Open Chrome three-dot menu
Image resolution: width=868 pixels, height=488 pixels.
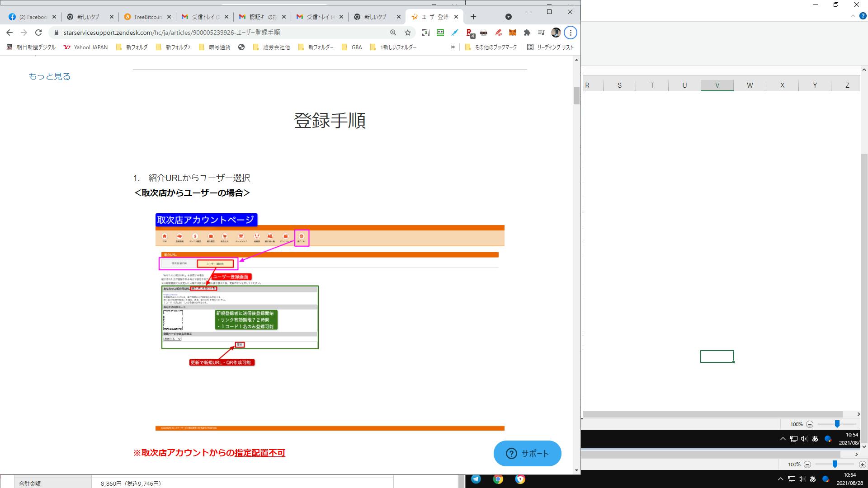(571, 33)
